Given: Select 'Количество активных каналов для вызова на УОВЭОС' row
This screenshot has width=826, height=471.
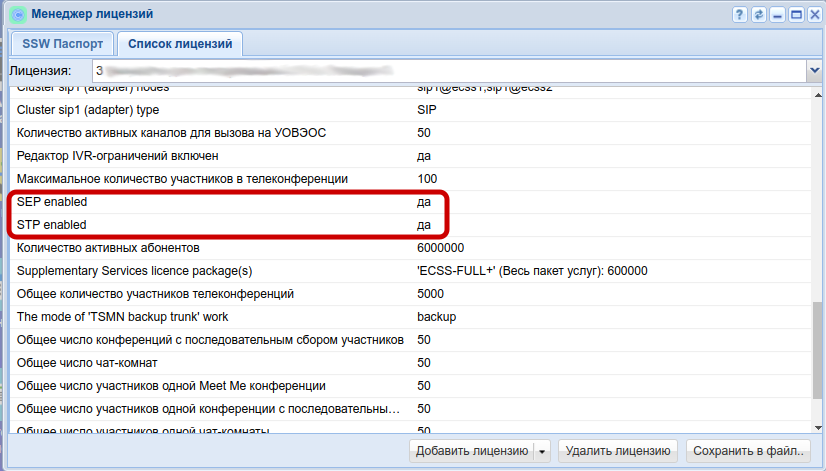Looking at the screenshot, I should click(410, 133).
